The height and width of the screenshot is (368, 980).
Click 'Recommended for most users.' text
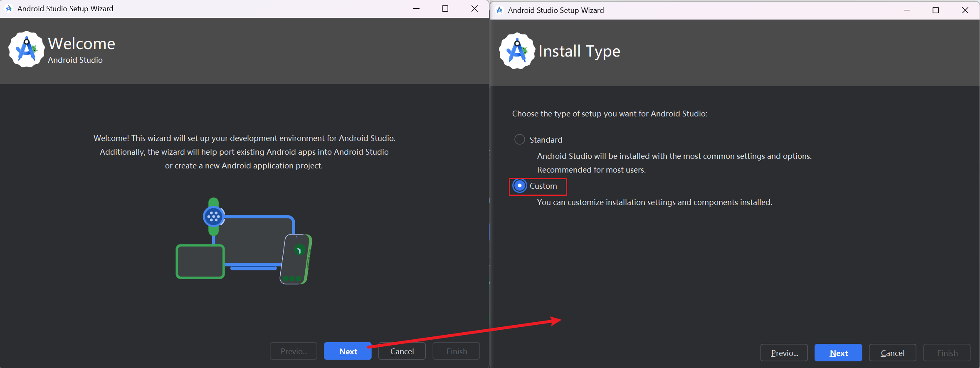point(591,170)
